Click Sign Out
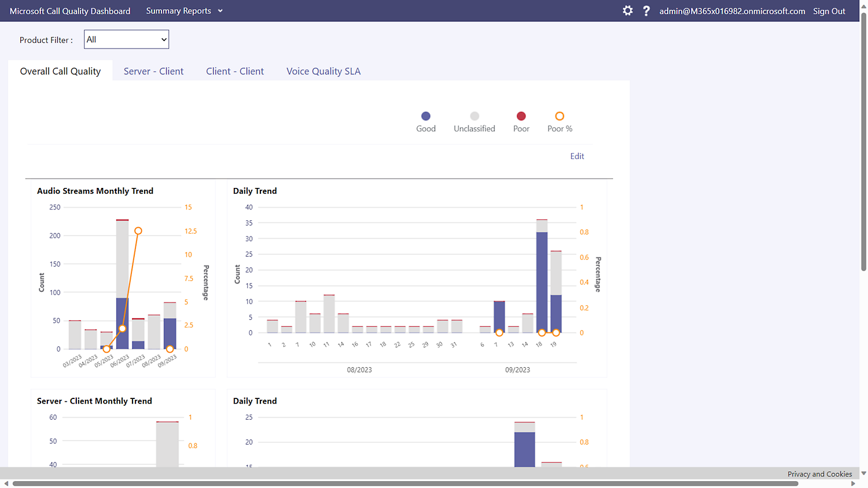This screenshot has height=488, width=868. [x=829, y=11]
